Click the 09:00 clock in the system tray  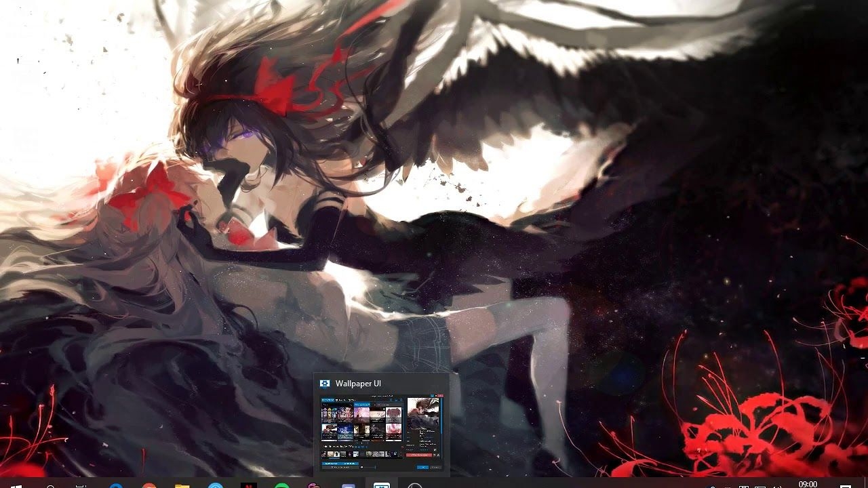808,484
